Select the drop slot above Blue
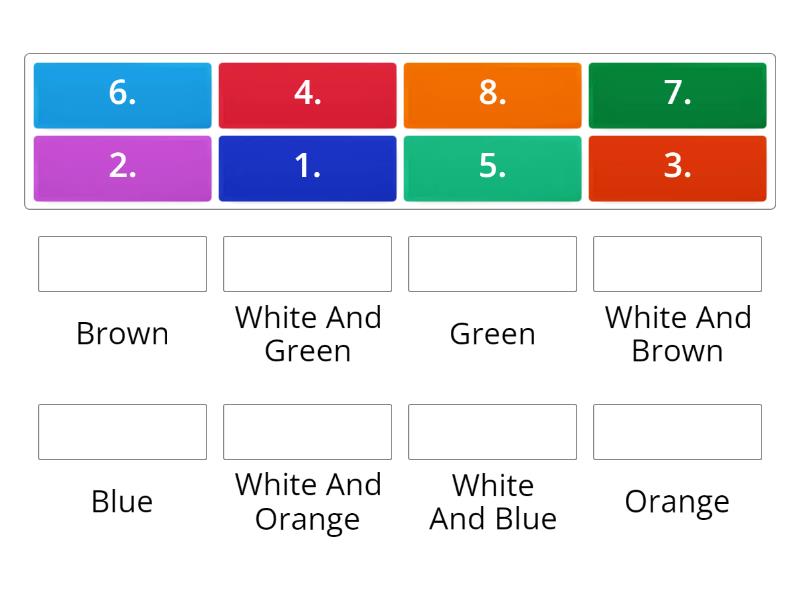The height and width of the screenshot is (600, 800). click(122, 432)
